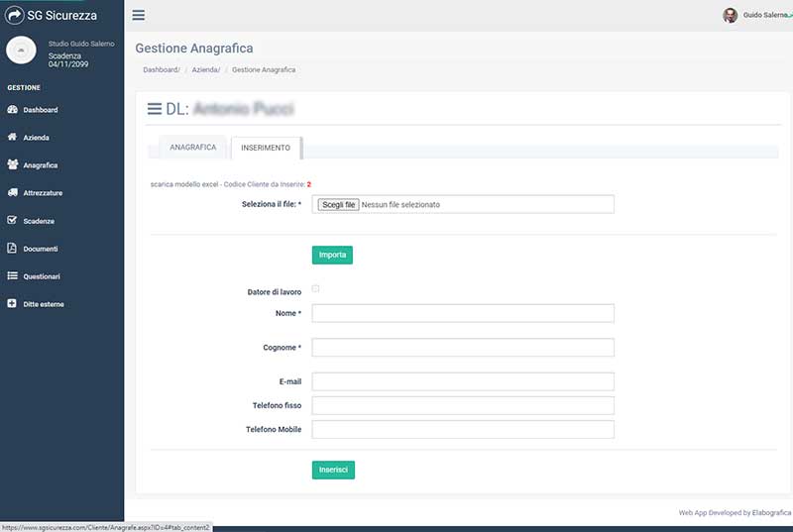Click the Gestione Anagrafica breadcrumb text
793x532 pixels.
click(x=264, y=69)
